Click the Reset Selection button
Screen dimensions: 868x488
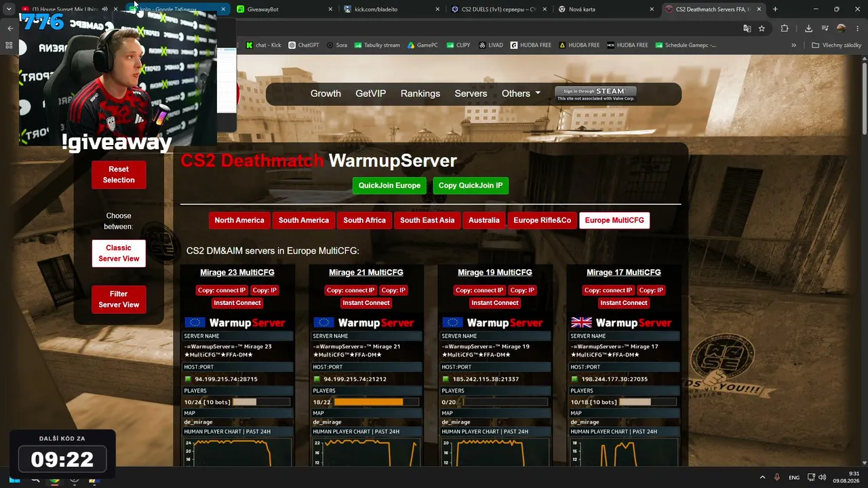(x=119, y=175)
